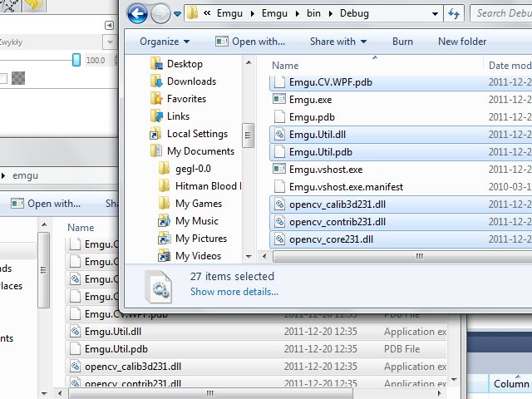Select My Pictures in the navigation pane
The image size is (532, 399).
pyautogui.click(x=192, y=239)
